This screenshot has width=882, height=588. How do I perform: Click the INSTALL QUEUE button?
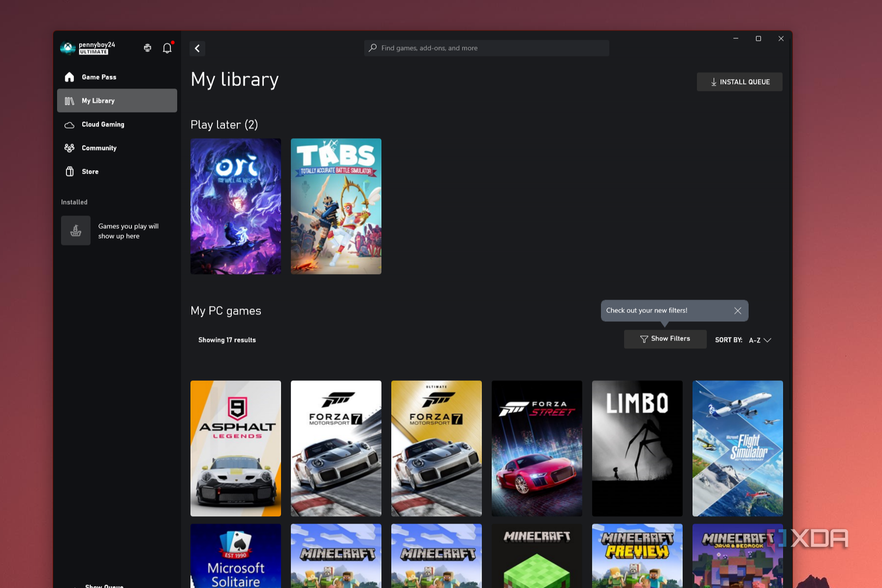[739, 82]
